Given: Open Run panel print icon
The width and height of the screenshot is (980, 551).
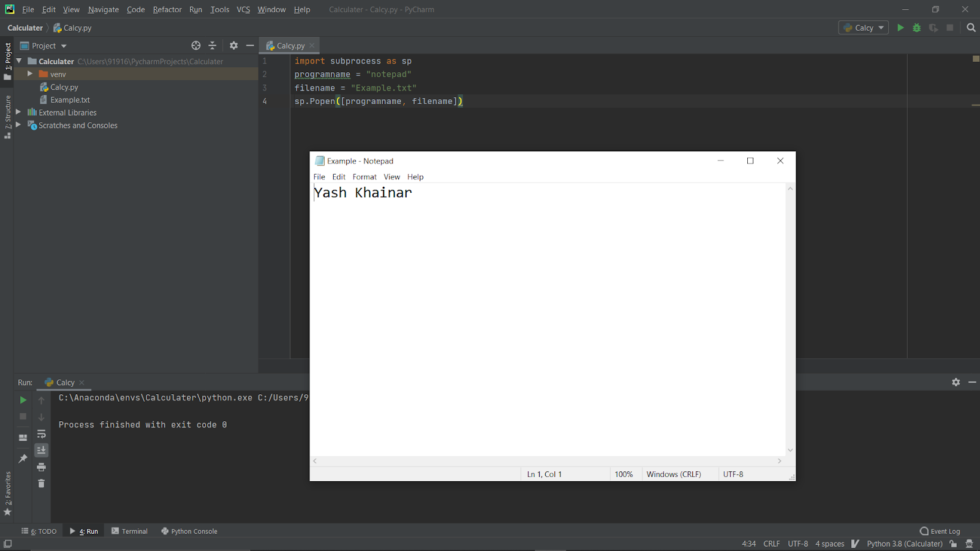Looking at the screenshot, I should tap(41, 467).
